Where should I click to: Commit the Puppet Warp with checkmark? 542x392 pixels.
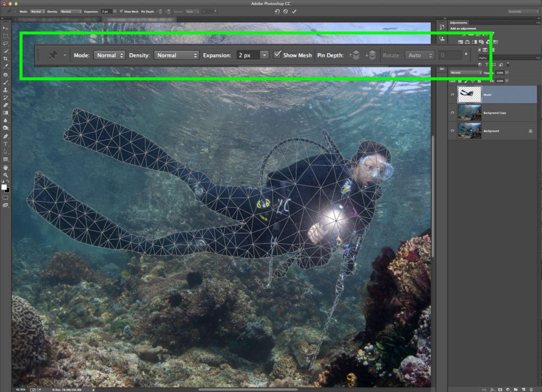(x=294, y=12)
